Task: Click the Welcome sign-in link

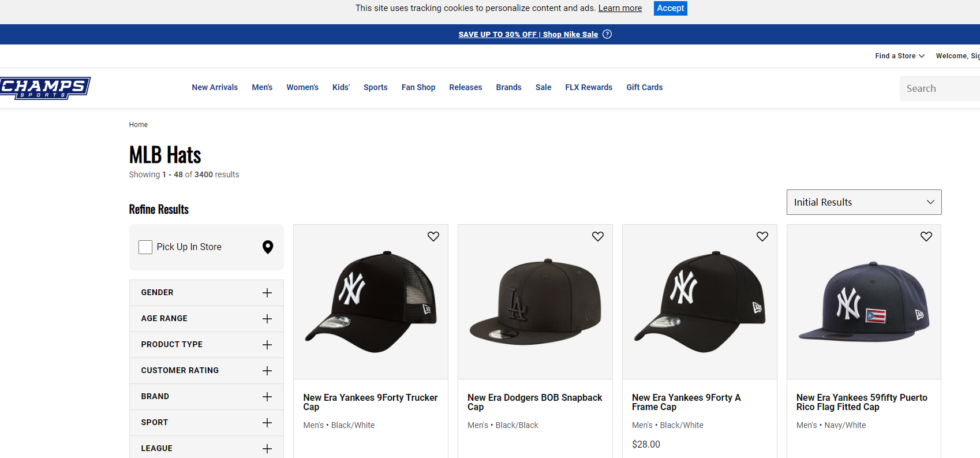Action: tap(957, 56)
